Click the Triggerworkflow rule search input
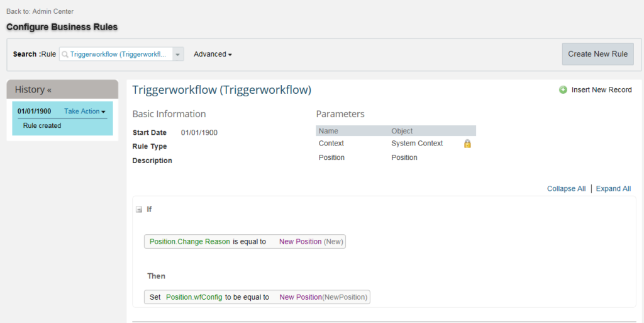This screenshot has height=323, width=644. point(118,54)
